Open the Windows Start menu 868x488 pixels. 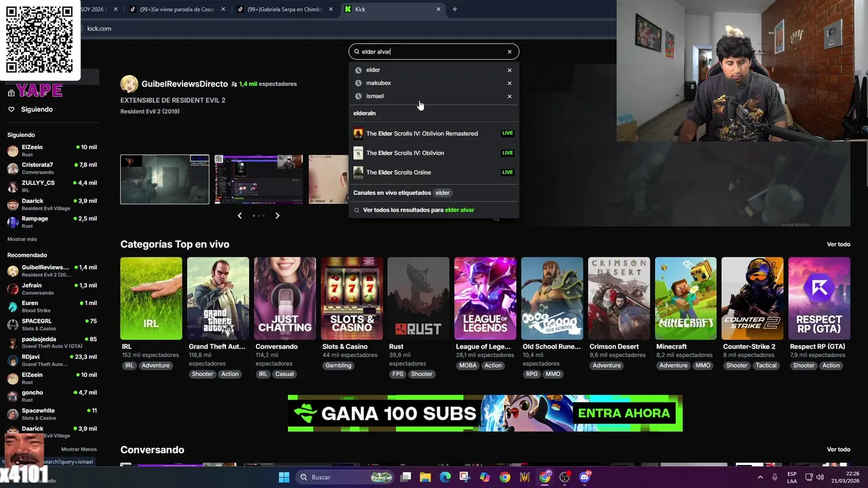pyautogui.click(x=284, y=477)
